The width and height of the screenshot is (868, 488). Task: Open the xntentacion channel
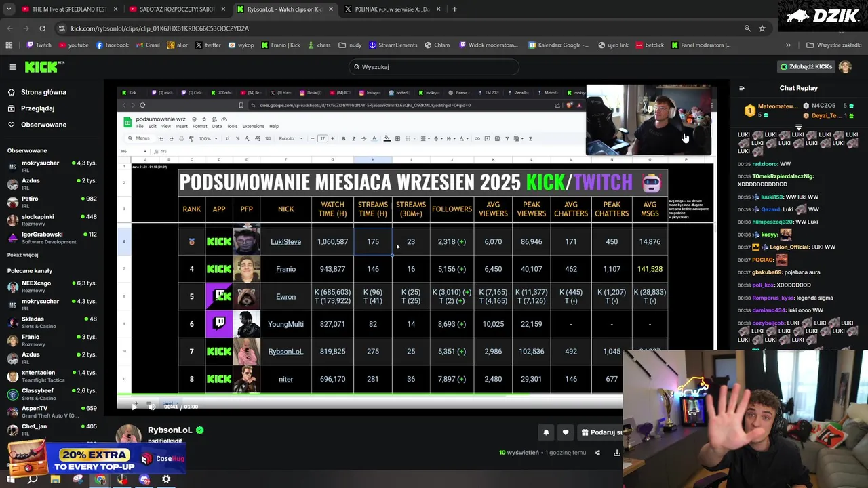[x=52, y=375]
